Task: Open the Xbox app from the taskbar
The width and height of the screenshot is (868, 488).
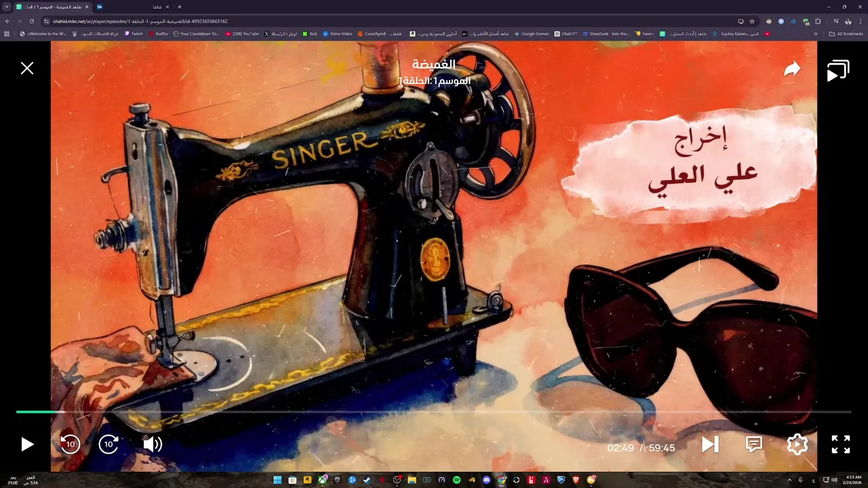Action: (323, 480)
